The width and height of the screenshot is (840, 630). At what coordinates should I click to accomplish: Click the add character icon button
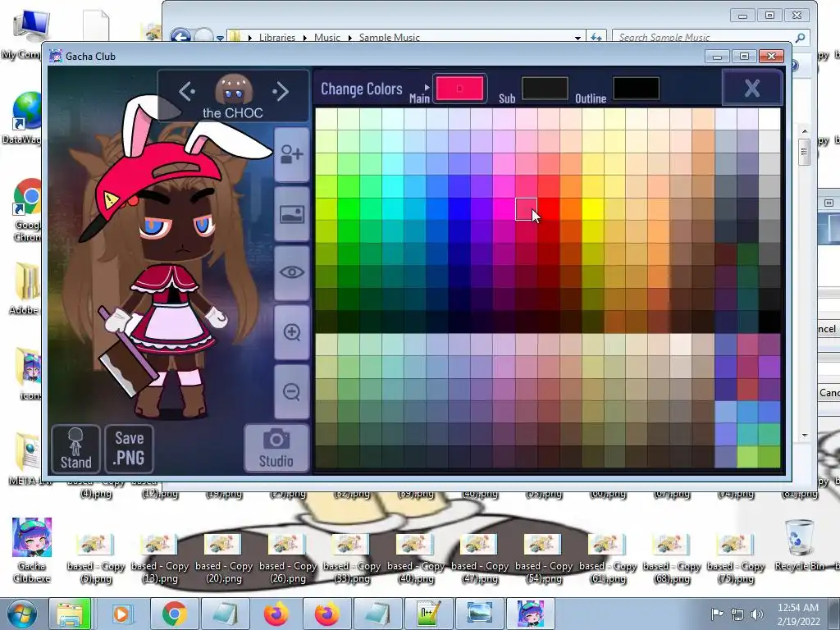[x=292, y=155]
